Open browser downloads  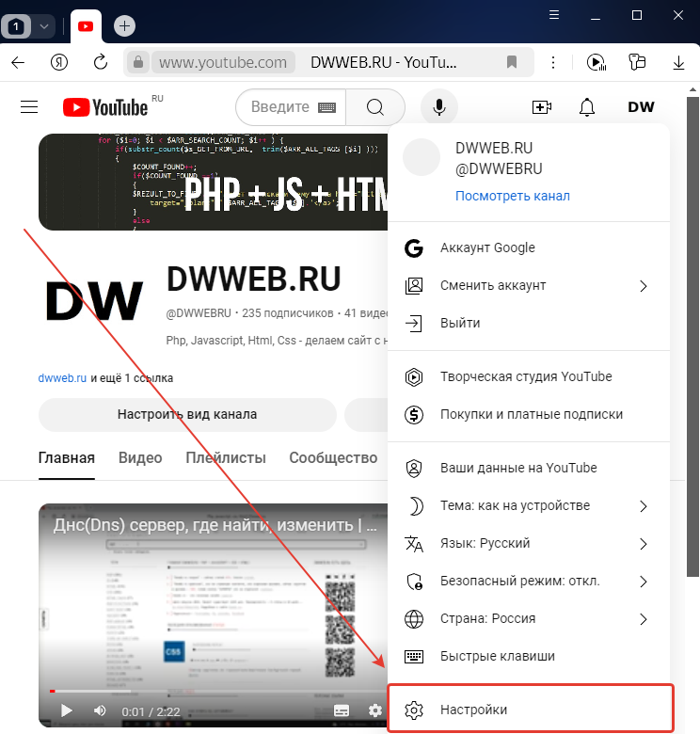tap(678, 62)
